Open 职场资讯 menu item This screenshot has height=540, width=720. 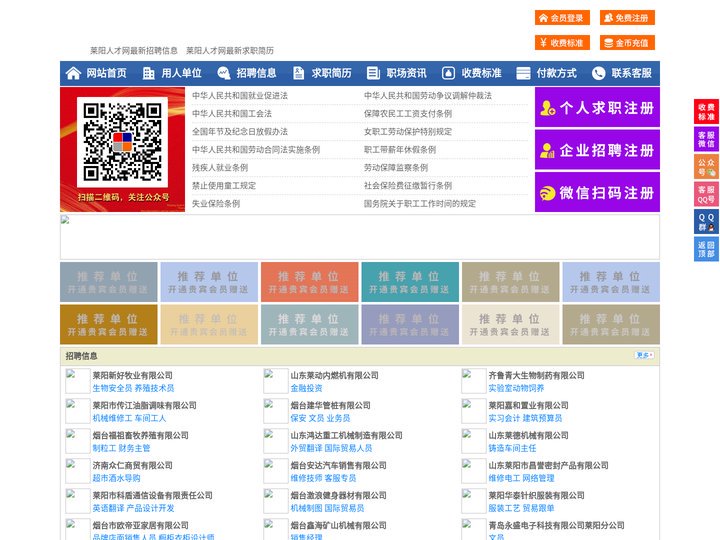pyautogui.click(x=406, y=73)
